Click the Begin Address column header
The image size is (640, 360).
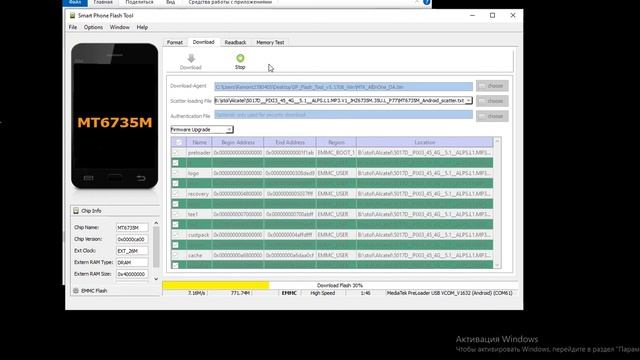pos(238,142)
